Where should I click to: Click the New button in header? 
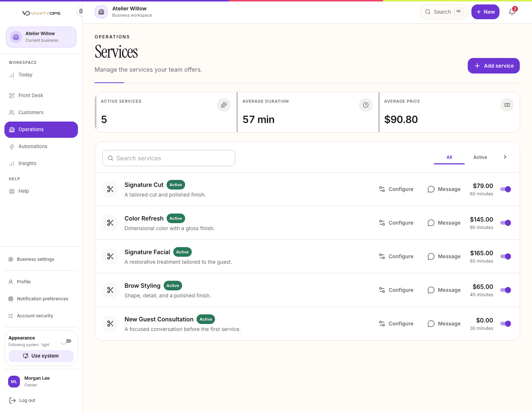pyautogui.click(x=485, y=12)
